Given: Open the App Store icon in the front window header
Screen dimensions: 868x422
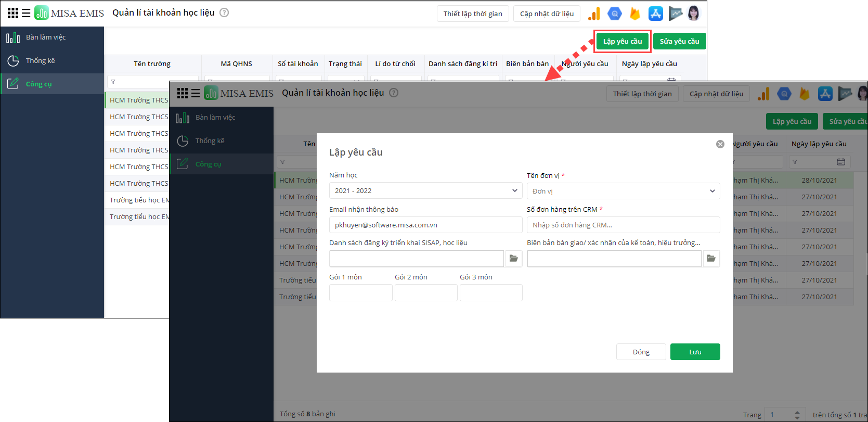Looking at the screenshot, I should [x=825, y=94].
